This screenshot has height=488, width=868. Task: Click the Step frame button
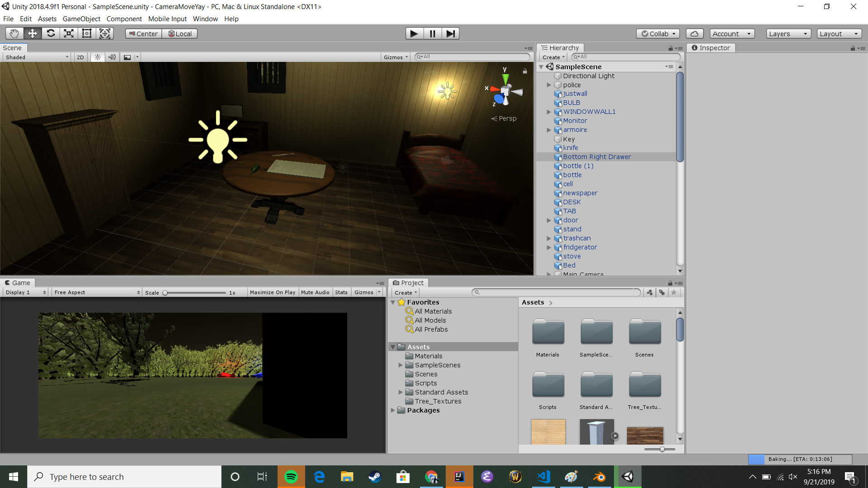pyautogui.click(x=450, y=33)
